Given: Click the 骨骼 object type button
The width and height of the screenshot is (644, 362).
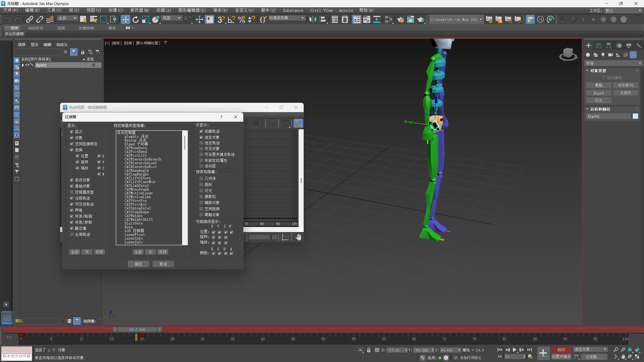Looking at the screenshot, I should tap(598, 85).
